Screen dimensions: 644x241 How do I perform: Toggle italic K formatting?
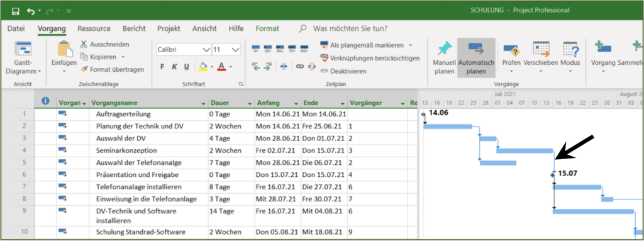(x=174, y=67)
